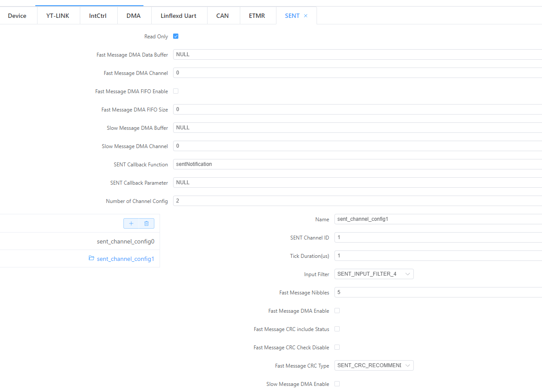The height and width of the screenshot is (392, 542).
Task: Toggle the Read Only checkbox
Action: pos(176,36)
